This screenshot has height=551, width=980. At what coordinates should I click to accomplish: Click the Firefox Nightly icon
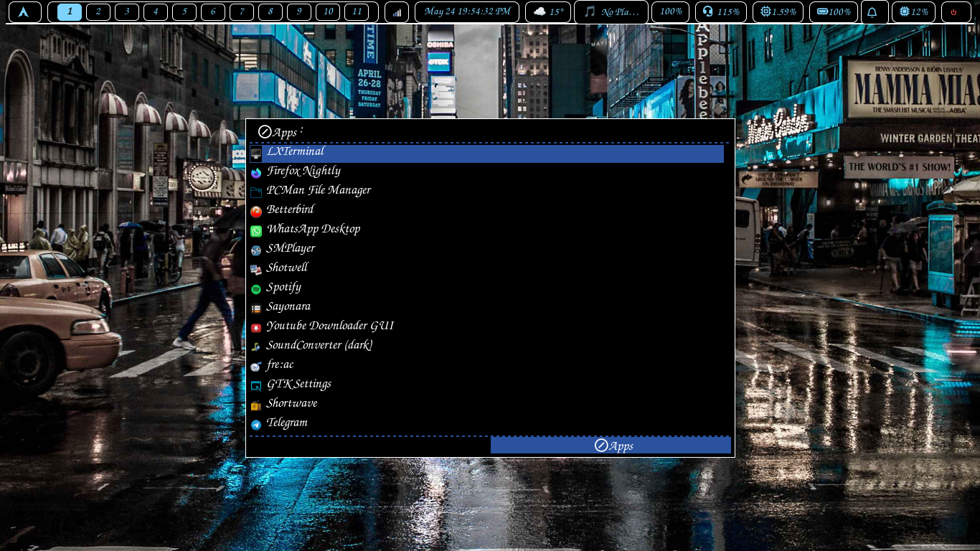click(x=256, y=173)
